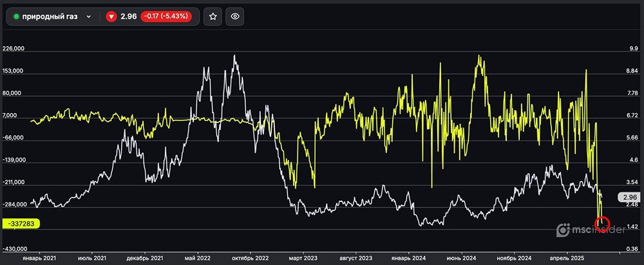644x265 pixels.
Task: Click the -66,000 left axis label
Action: 14,138
